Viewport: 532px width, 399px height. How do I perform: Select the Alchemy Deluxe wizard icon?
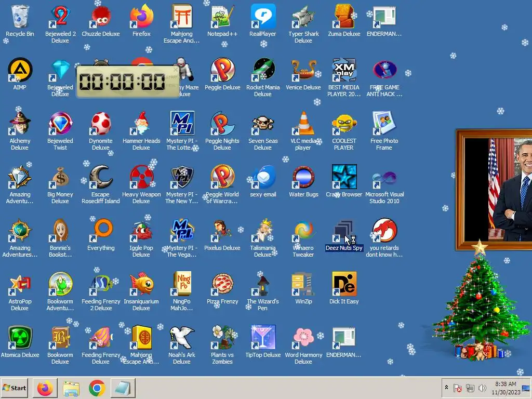coord(20,123)
